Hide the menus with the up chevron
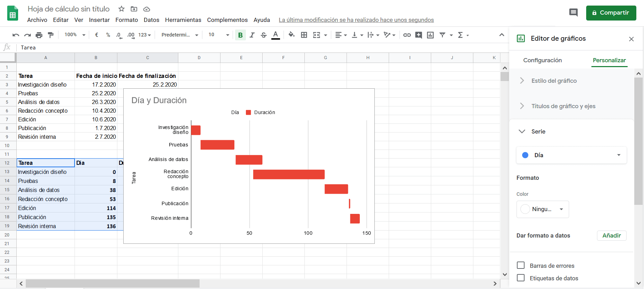This screenshot has width=644, height=289. point(502,35)
